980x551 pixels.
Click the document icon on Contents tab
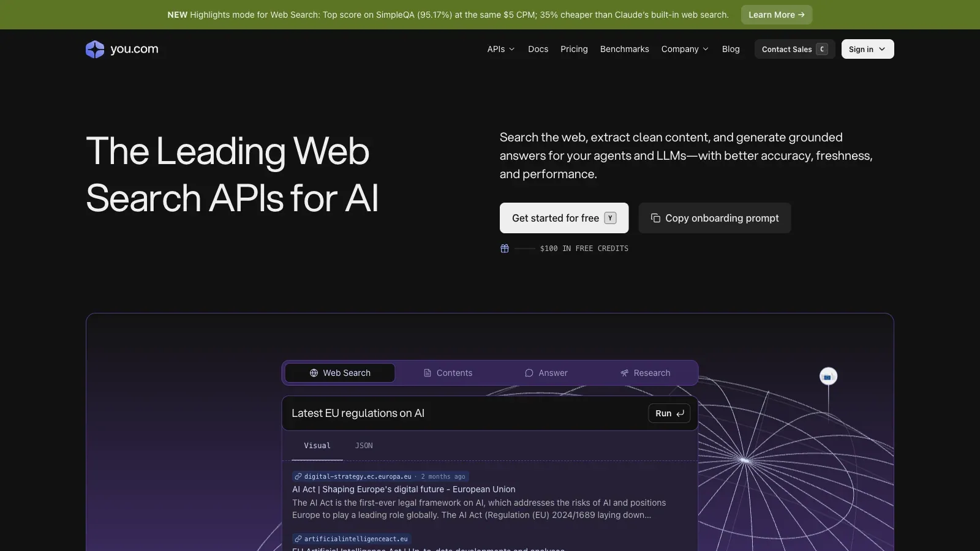pos(428,373)
